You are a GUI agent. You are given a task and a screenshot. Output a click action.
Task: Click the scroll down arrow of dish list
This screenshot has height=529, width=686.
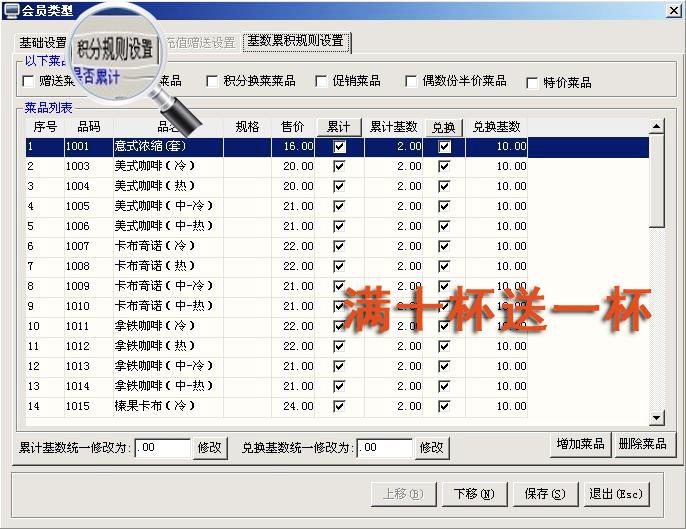657,418
